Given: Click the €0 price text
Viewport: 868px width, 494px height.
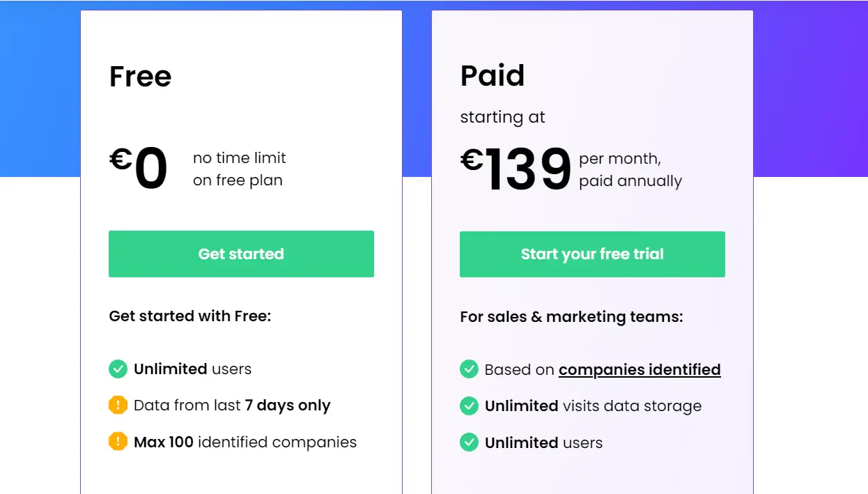Looking at the screenshot, I should 139,167.
